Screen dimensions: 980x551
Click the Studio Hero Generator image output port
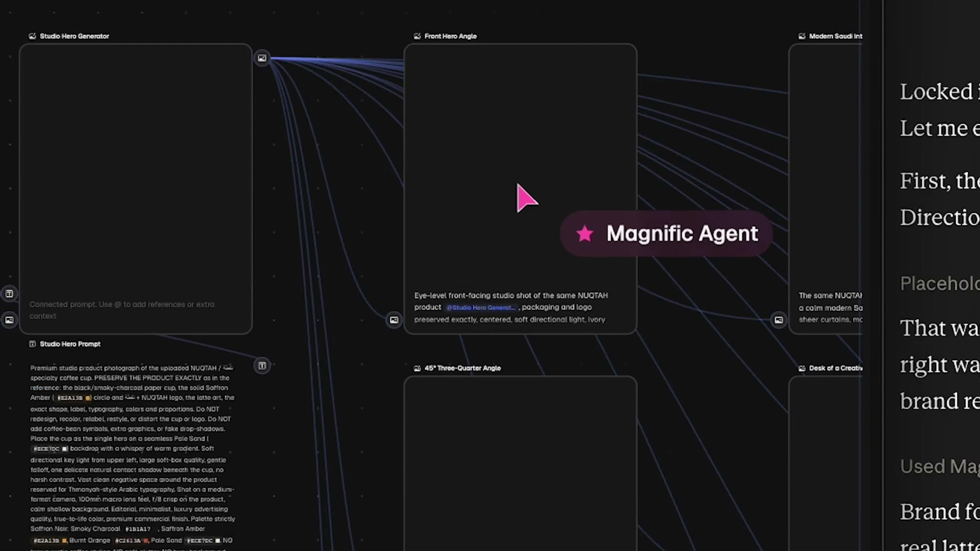coord(262,58)
